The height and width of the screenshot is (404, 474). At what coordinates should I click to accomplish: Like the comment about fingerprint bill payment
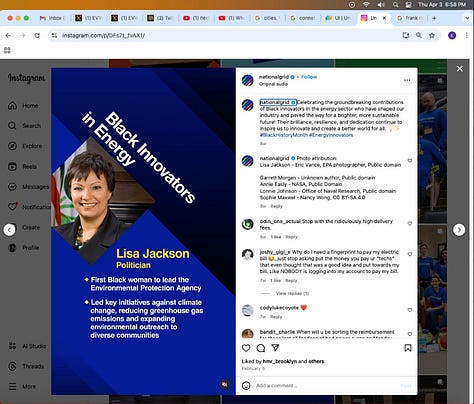410,254
